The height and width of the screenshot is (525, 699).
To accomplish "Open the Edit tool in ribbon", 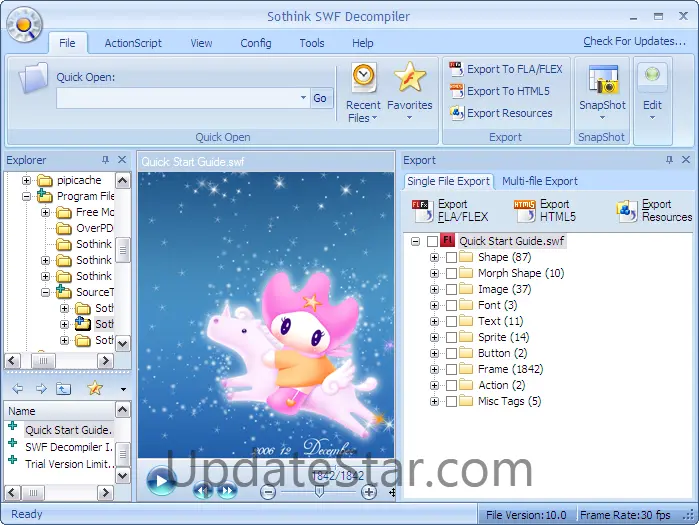I will tap(652, 92).
